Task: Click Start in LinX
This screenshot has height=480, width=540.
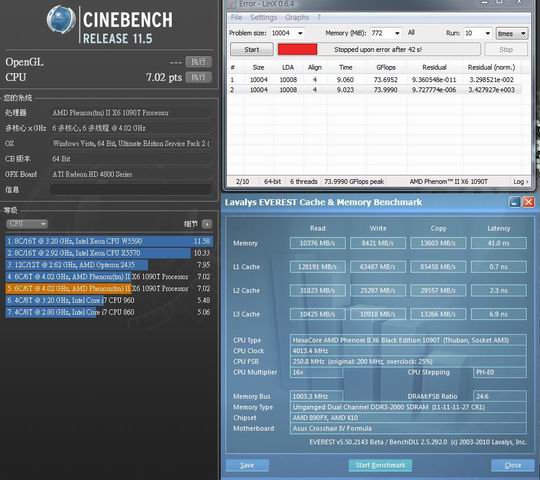Action: coord(252,49)
